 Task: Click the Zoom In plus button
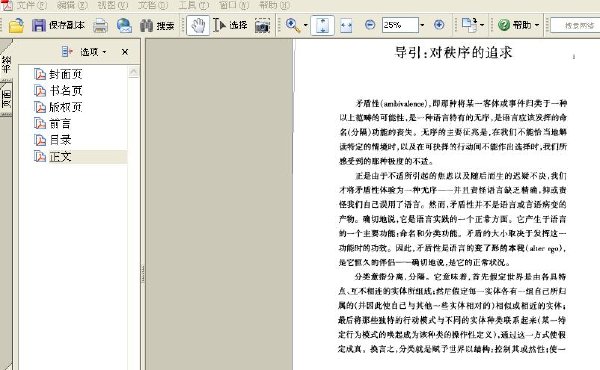click(x=439, y=25)
